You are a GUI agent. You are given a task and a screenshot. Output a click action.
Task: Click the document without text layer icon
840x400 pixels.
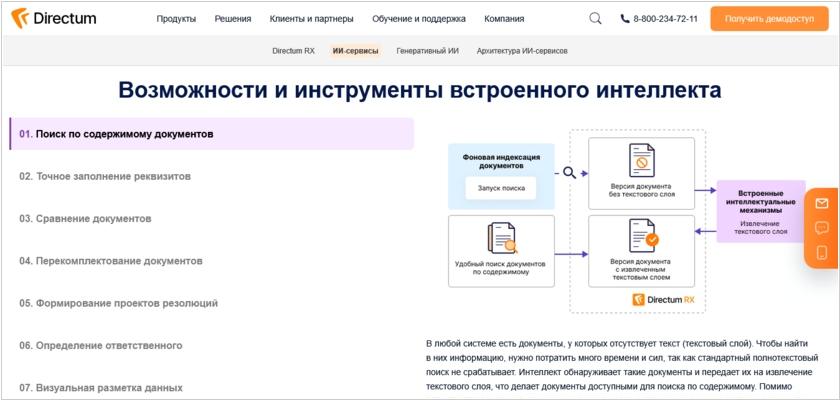(x=641, y=160)
